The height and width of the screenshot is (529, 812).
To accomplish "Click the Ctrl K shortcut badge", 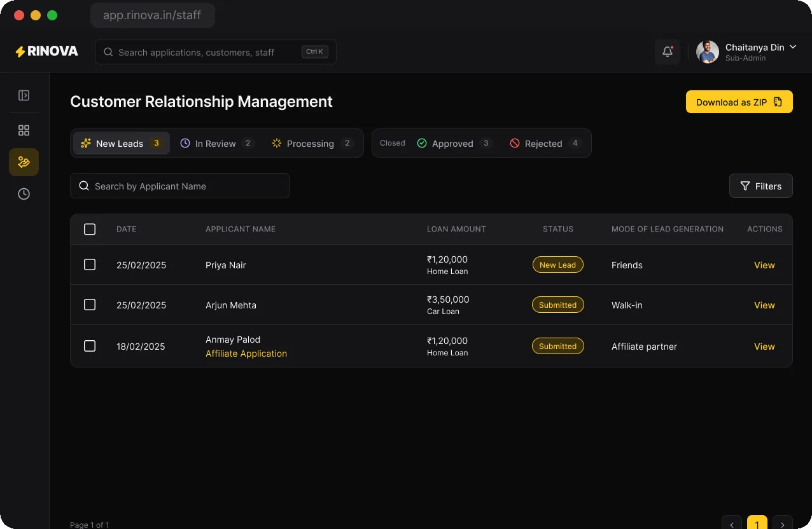I will point(315,52).
